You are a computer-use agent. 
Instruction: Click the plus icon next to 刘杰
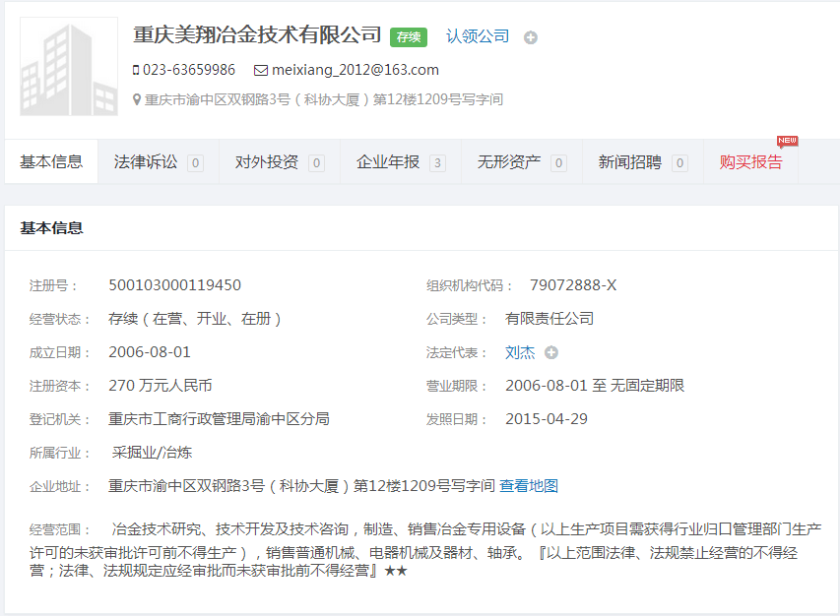[551, 352]
